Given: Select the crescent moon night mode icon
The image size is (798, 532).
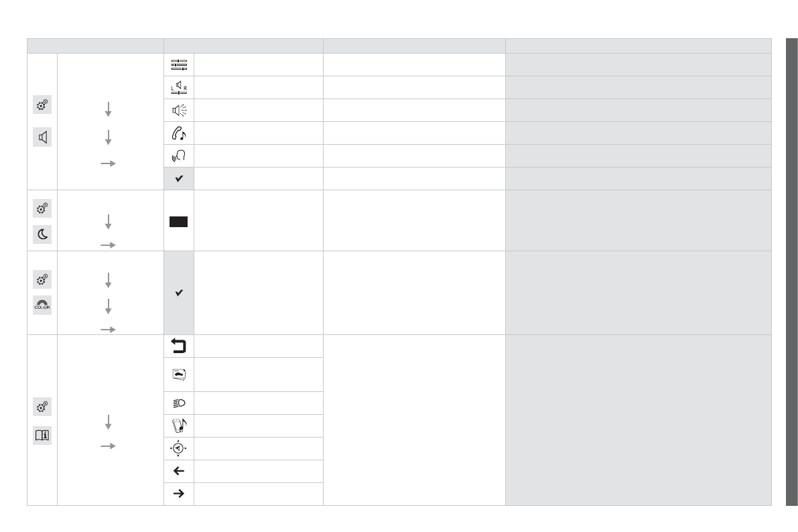Looking at the screenshot, I should click(42, 234).
